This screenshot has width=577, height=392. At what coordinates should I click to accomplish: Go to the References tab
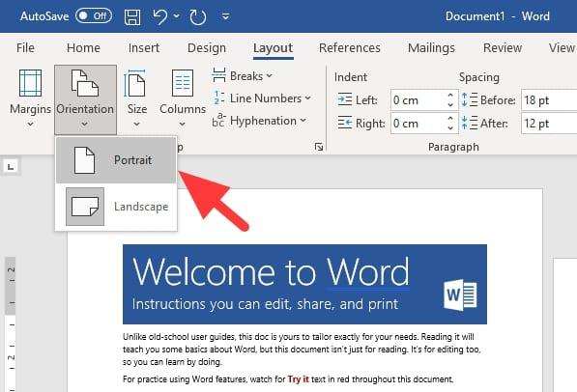click(350, 48)
